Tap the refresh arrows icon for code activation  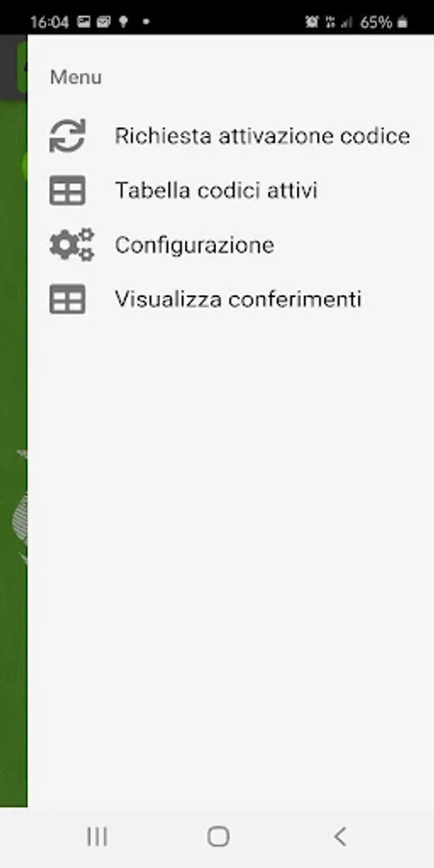click(68, 136)
